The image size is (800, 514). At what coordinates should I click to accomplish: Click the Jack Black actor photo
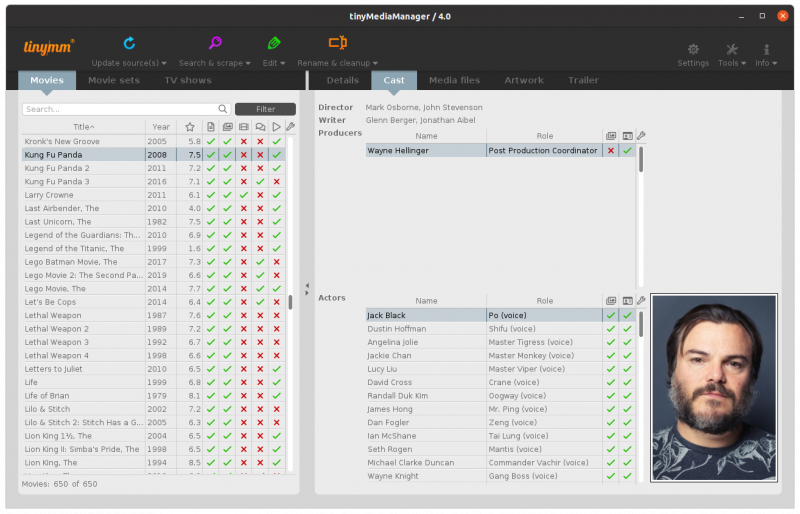click(x=714, y=387)
